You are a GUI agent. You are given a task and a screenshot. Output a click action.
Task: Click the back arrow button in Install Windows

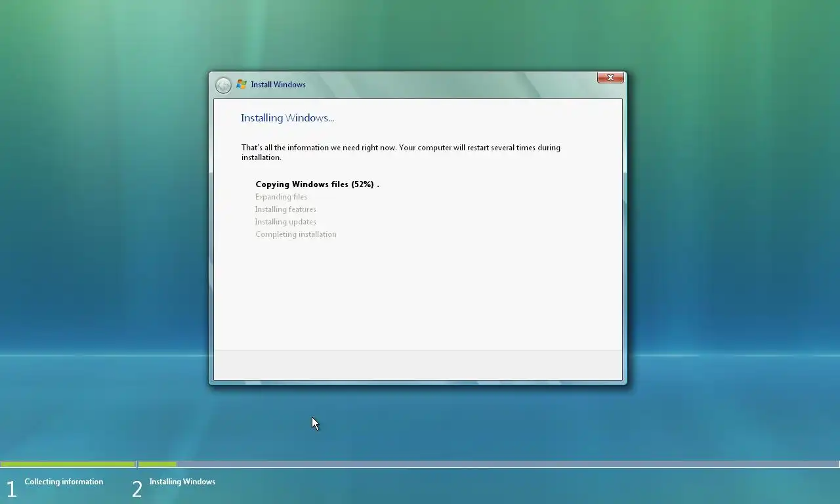[223, 85]
